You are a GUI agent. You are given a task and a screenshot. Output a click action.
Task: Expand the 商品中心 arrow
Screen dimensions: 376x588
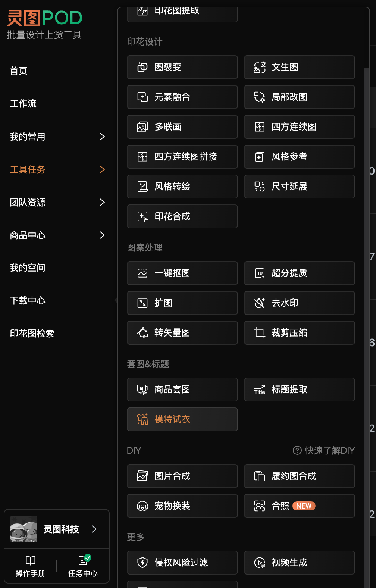point(102,235)
